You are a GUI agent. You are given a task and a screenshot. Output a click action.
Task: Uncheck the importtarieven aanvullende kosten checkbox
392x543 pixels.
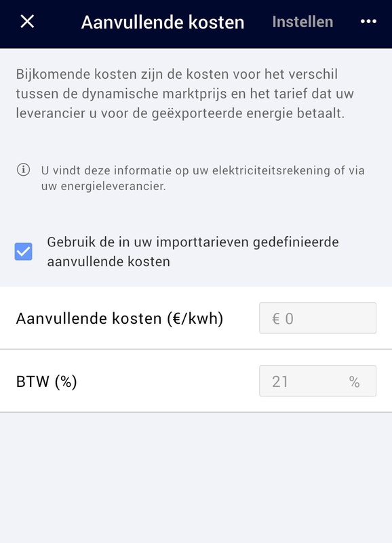[x=22, y=250]
